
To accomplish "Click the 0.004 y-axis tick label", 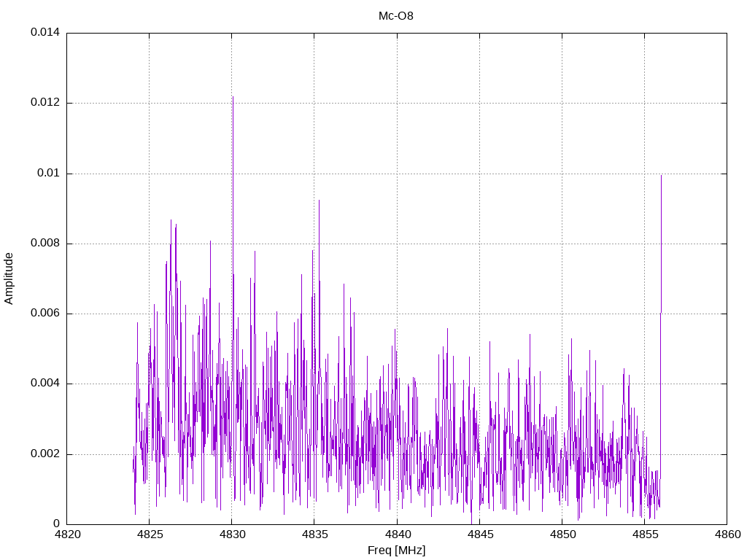I will (x=45, y=384).
